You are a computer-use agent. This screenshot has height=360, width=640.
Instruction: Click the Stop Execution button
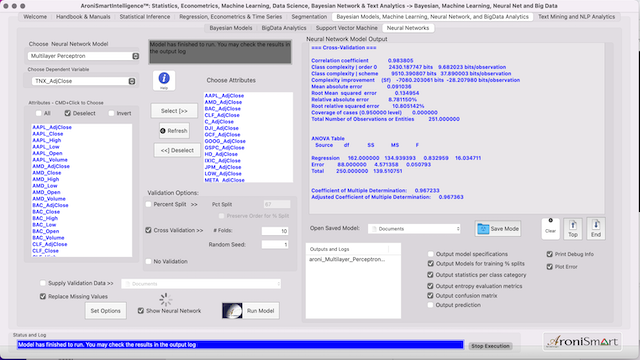point(490,346)
